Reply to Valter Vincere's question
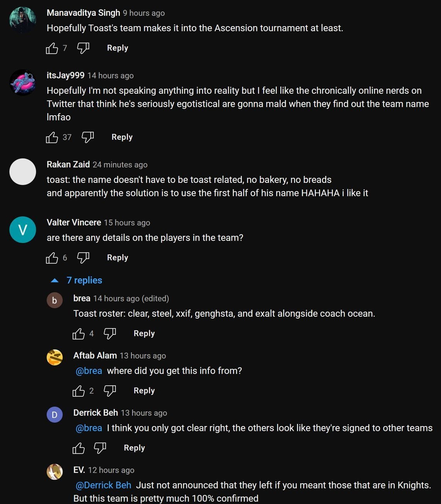 117,258
